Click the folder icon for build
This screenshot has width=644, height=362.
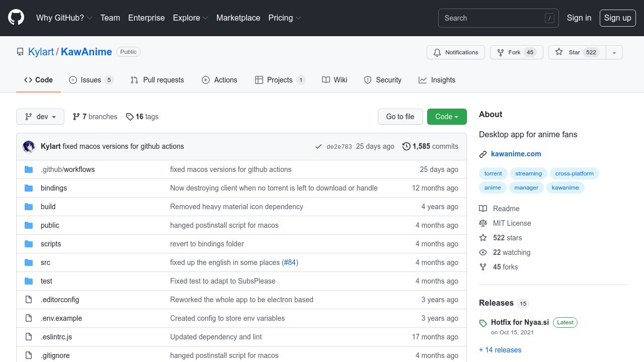click(x=29, y=207)
